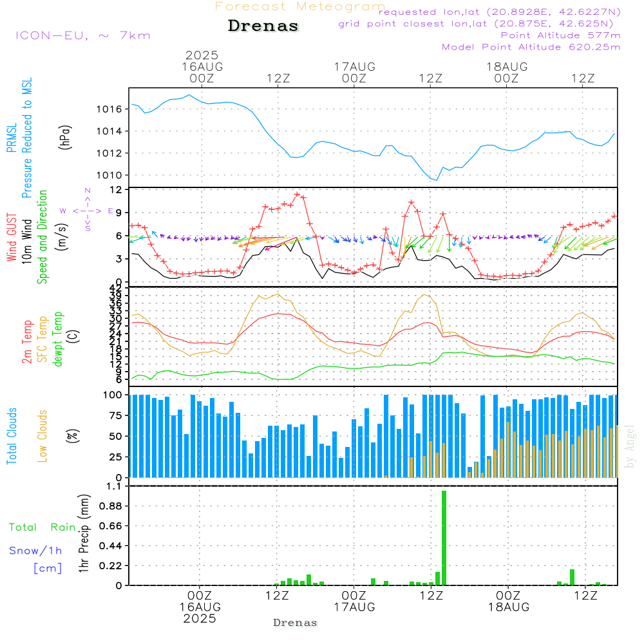Click the 'Pressure Reduced to MSL' label

click(x=26, y=138)
